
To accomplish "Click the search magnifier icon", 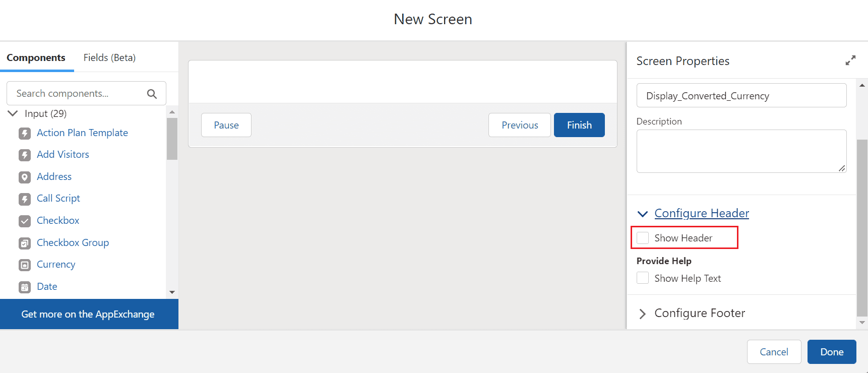I will (x=152, y=94).
